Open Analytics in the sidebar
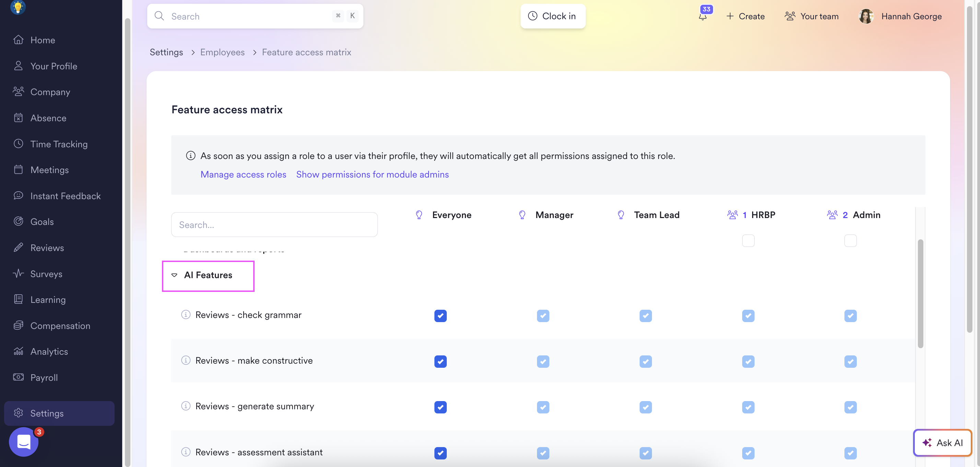 coord(49,352)
